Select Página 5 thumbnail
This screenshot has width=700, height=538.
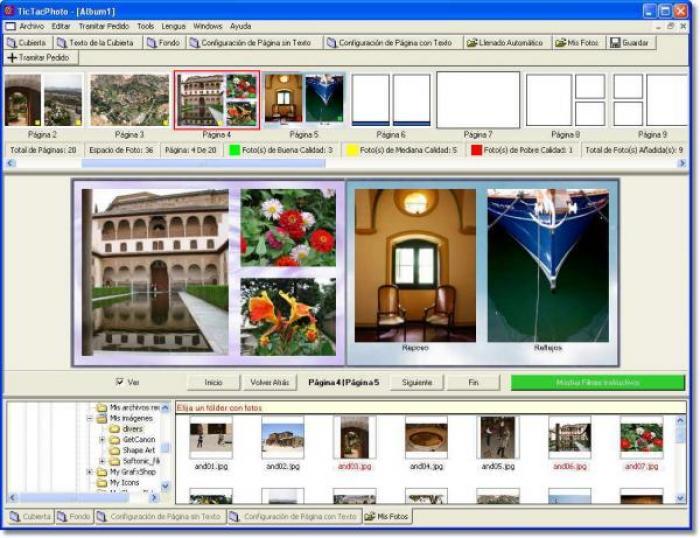point(304,99)
